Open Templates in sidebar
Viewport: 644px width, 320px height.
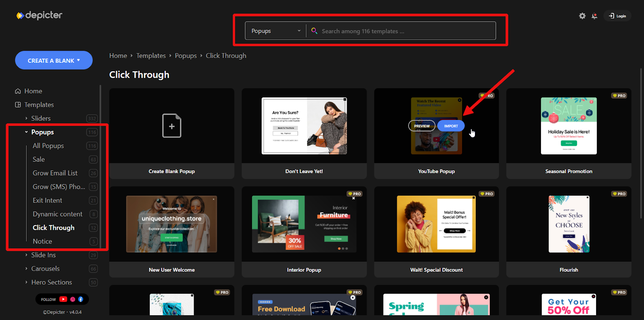click(39, 105)
